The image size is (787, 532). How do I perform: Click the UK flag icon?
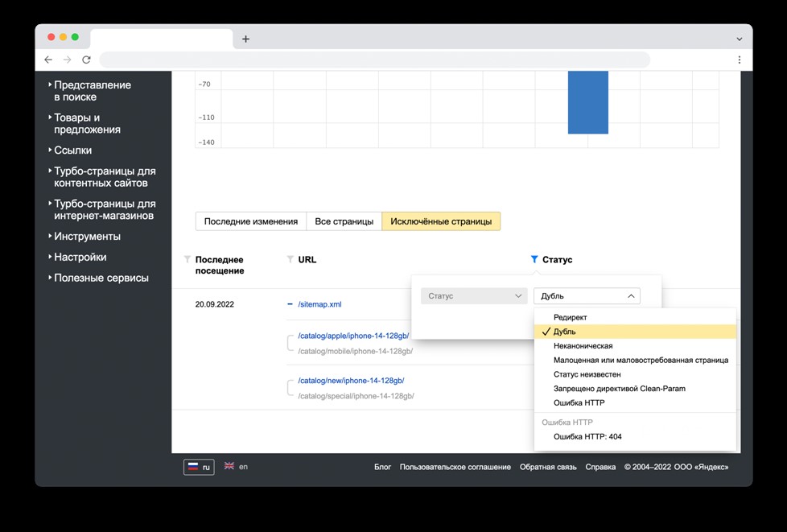tap(229, 466)
